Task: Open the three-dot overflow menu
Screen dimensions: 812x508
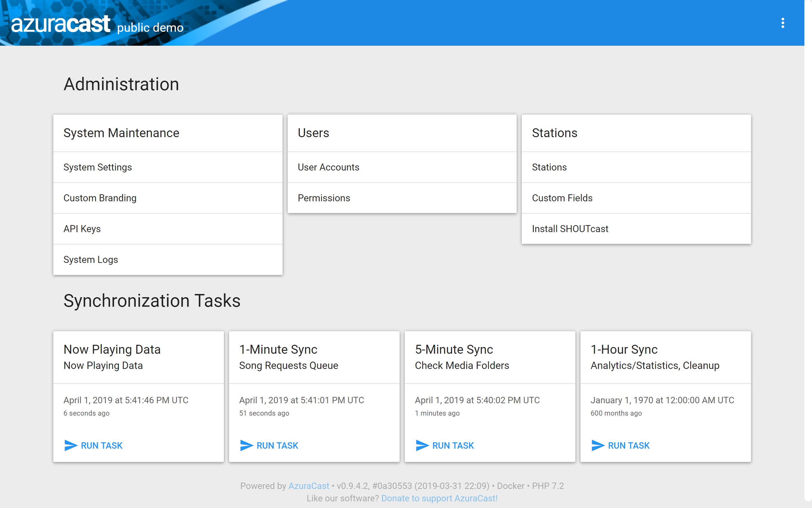Action: pyautogui.click(x=782, y=23)
